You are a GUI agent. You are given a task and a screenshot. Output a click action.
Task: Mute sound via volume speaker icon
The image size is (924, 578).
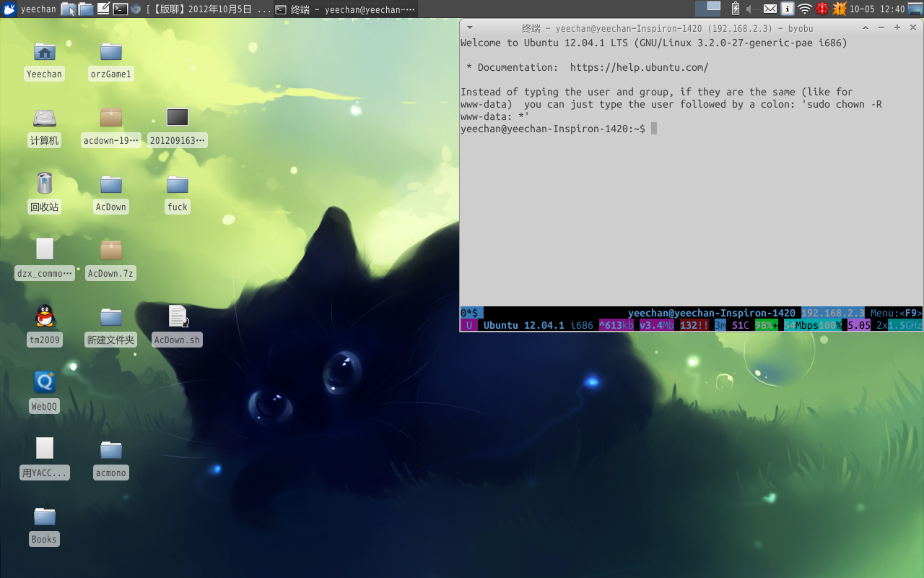[752, 9]
